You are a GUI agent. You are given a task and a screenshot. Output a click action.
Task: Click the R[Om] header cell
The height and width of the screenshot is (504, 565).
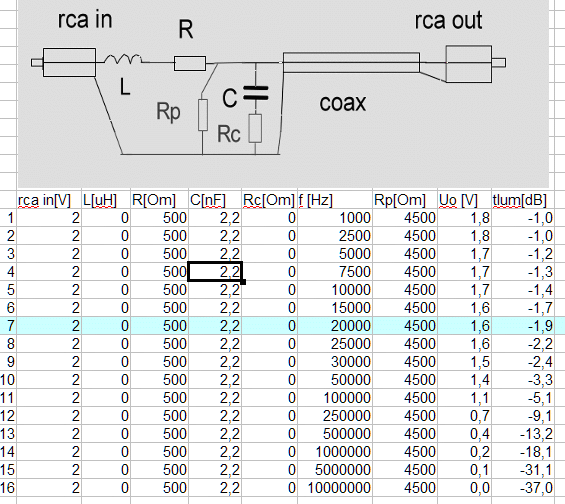159,200
